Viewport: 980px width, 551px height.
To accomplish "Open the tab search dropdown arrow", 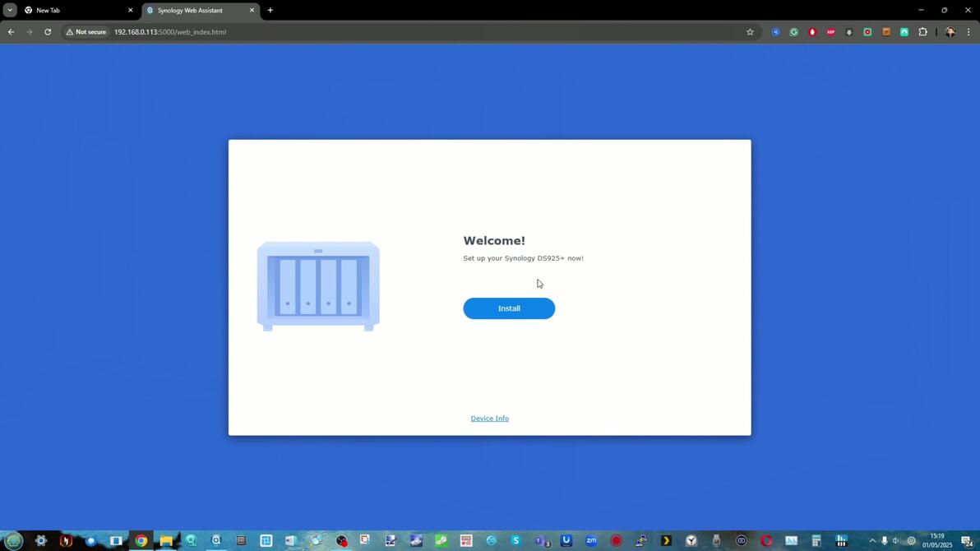I will pos(10,10).
